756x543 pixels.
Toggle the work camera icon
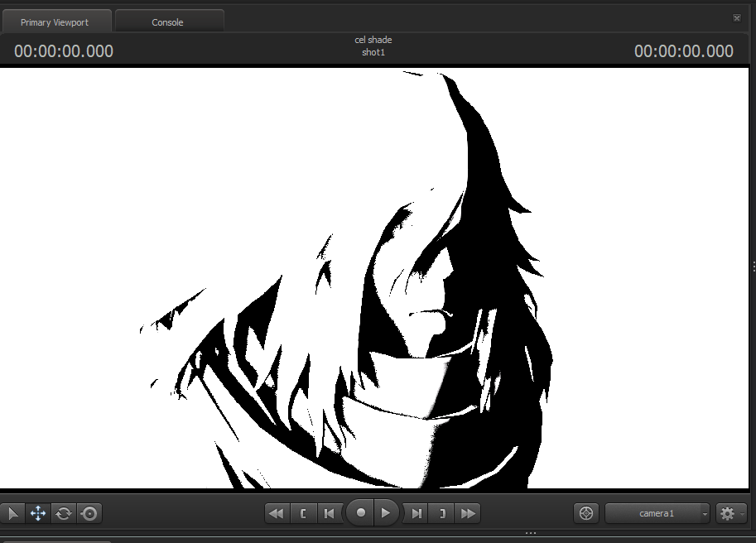point(585,513)
